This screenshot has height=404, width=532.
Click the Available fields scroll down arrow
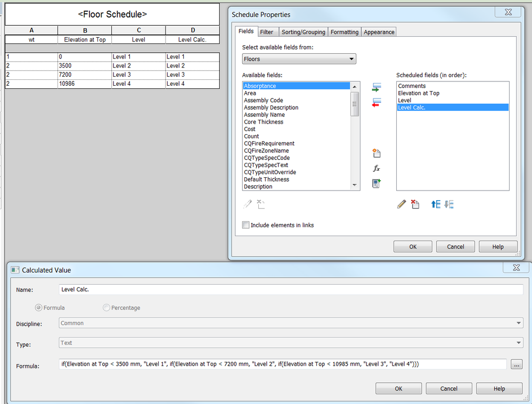355,185
